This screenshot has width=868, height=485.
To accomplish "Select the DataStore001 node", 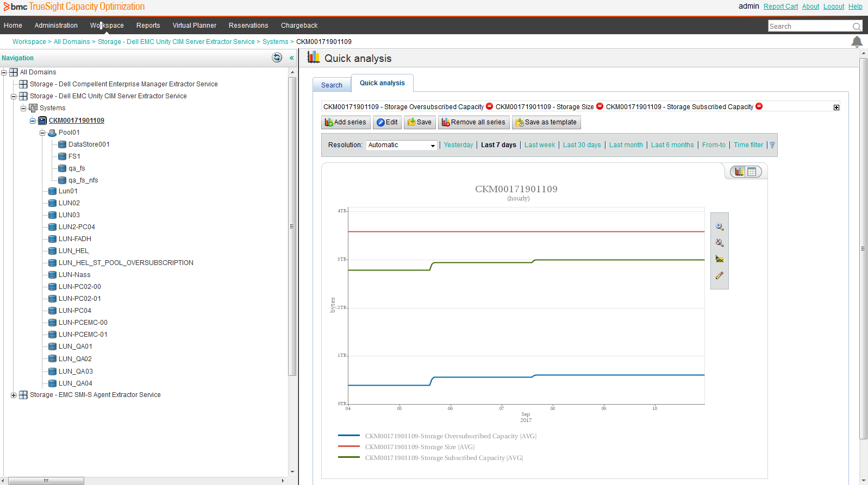I will coord(89,144).
